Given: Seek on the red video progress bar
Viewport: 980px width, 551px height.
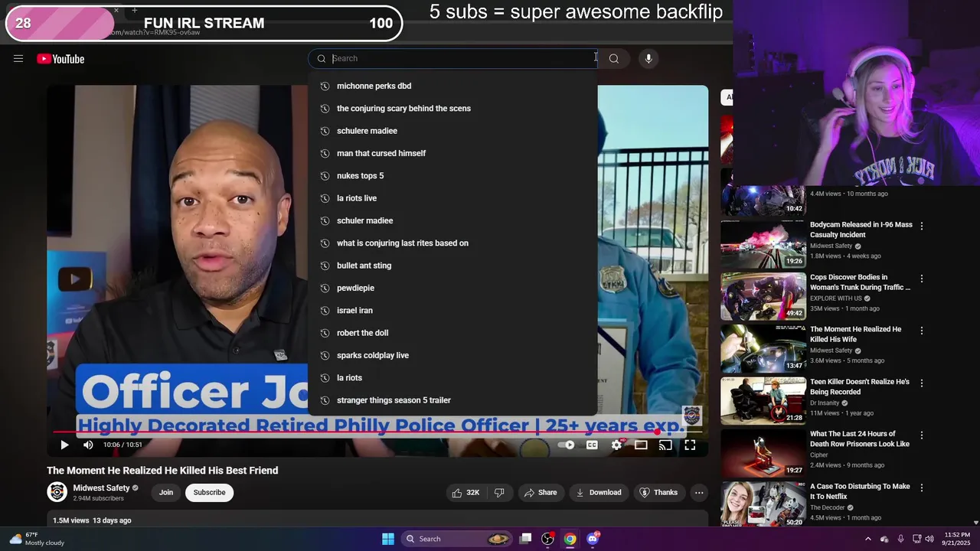Looking at the screenshot, I should pos(377,432).
